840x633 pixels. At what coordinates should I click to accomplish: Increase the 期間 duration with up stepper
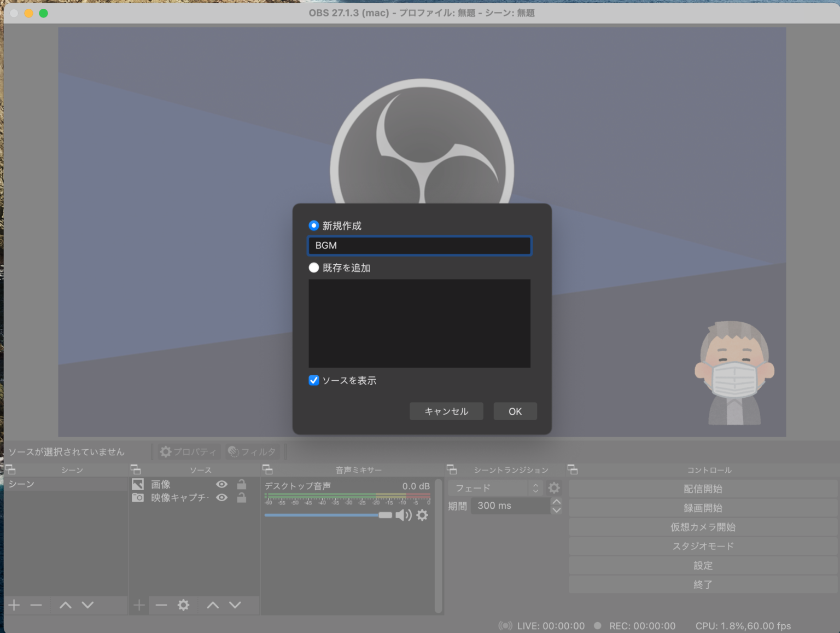click(556, 502)
